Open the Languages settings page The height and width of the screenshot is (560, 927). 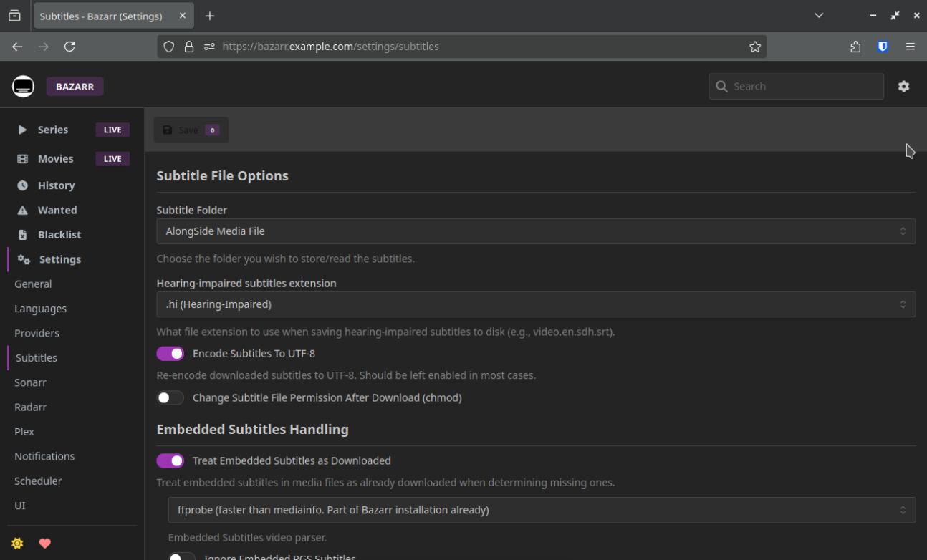point(40,309)
